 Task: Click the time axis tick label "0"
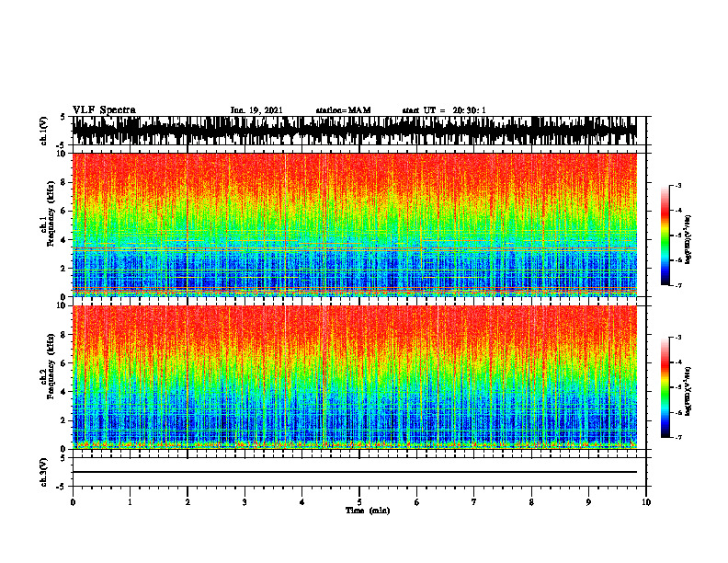[73, 502]
